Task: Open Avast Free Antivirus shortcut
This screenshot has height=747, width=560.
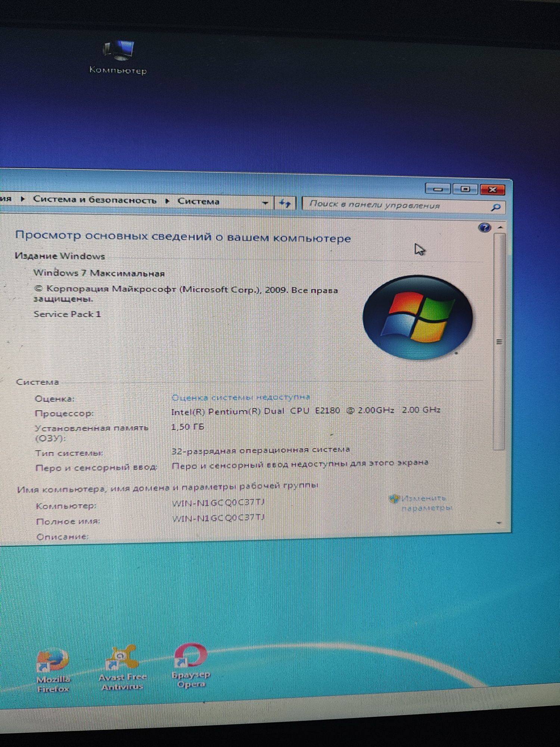Action: [122, 668]
